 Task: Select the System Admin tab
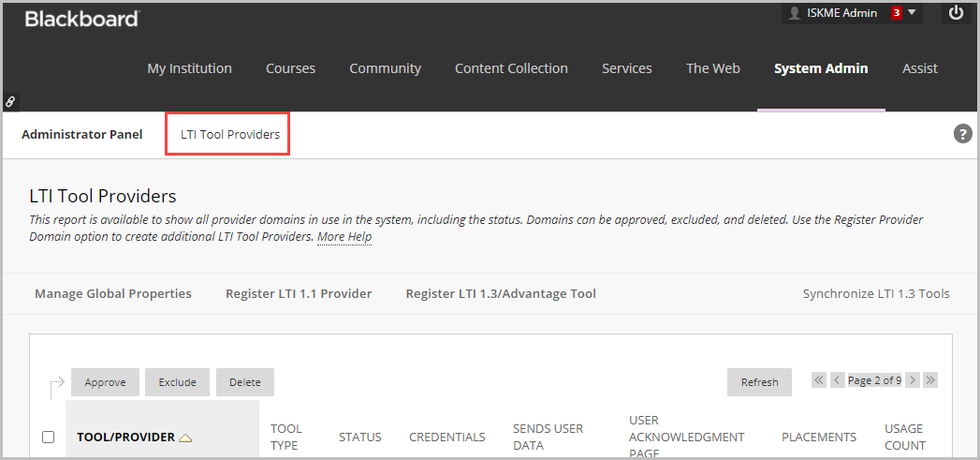[x=821, y=68]
